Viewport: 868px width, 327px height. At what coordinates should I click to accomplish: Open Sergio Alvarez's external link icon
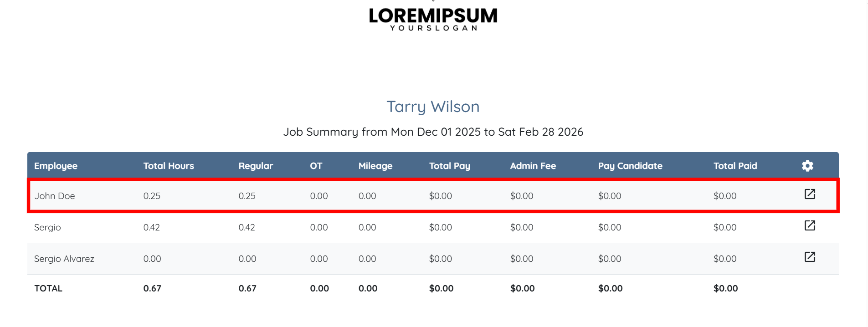[x=810, y=257]
